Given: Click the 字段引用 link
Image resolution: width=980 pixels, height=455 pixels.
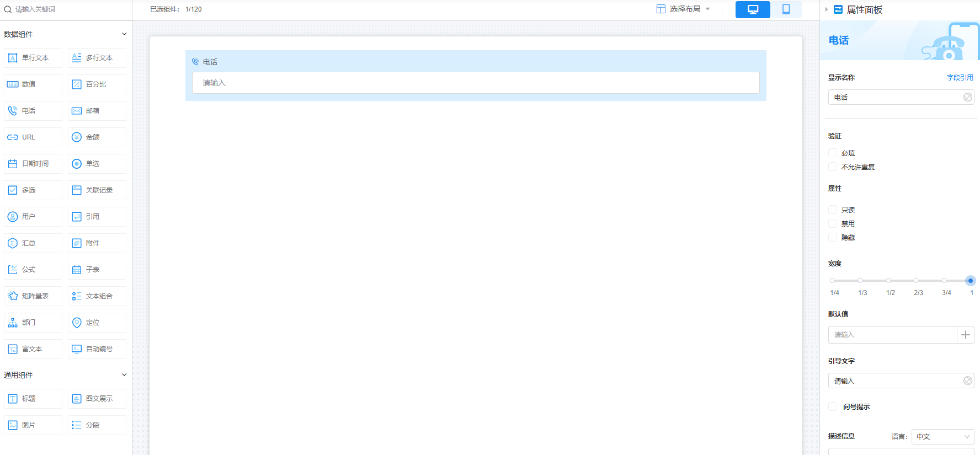Looking at the screenshot, I should pyautogui.click(x=960, y=78).
